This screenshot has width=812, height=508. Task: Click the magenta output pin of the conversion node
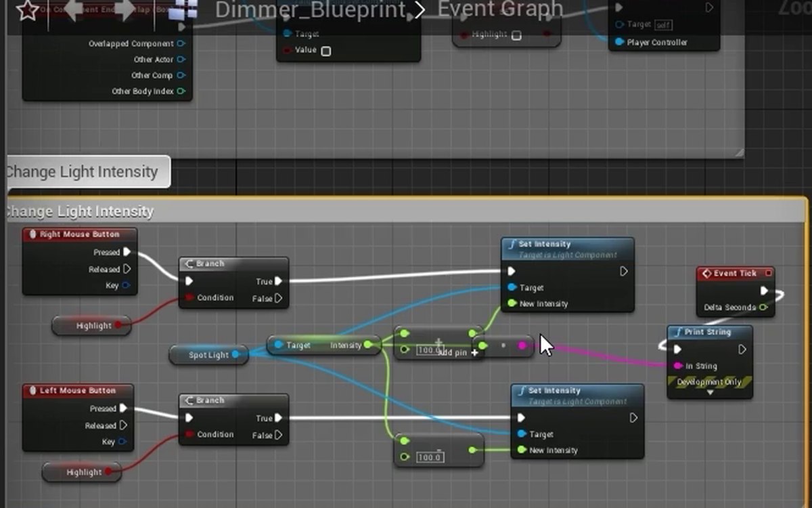click(x=522, y=345)
